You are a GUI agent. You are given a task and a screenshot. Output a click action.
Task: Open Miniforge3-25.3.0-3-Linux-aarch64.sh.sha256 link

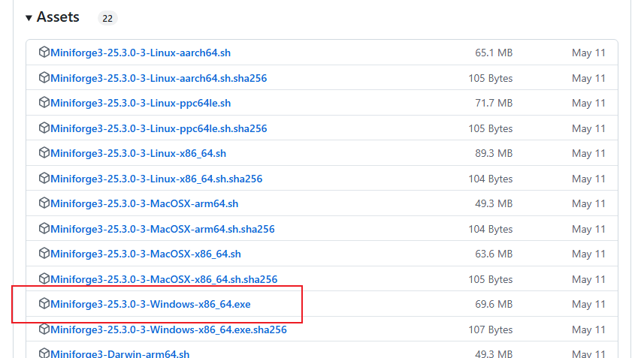coord(159,78)
